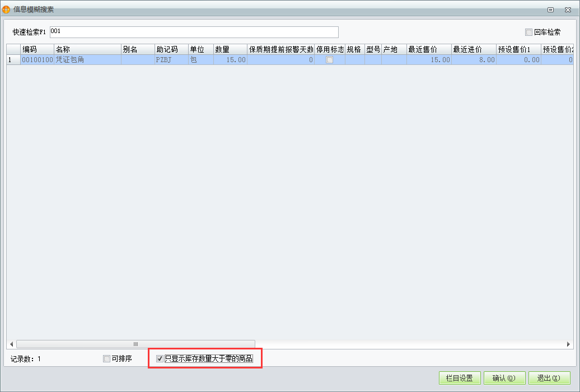Disable 只显示库存数量大于零的商品 filter

[160, 359]
